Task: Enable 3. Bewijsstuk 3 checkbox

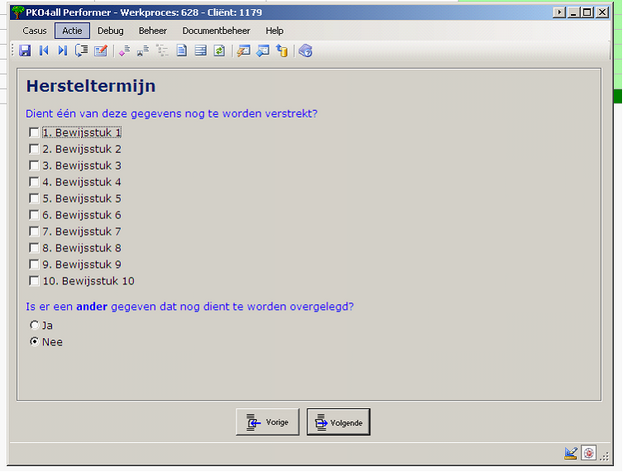Action: [34, 165]
